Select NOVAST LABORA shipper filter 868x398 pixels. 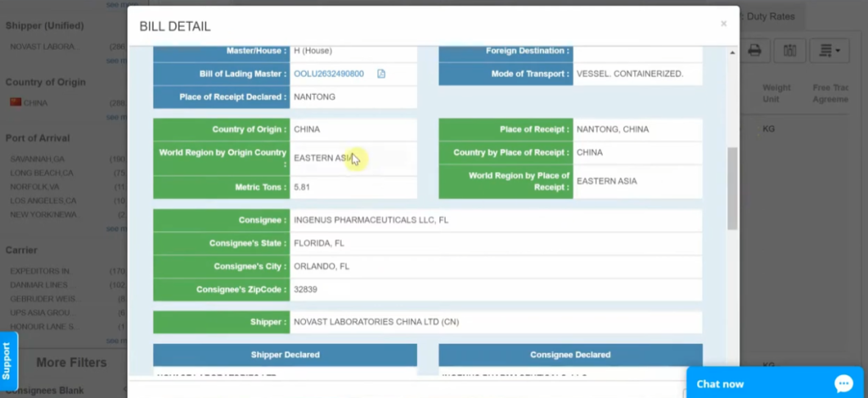(42, 47)
